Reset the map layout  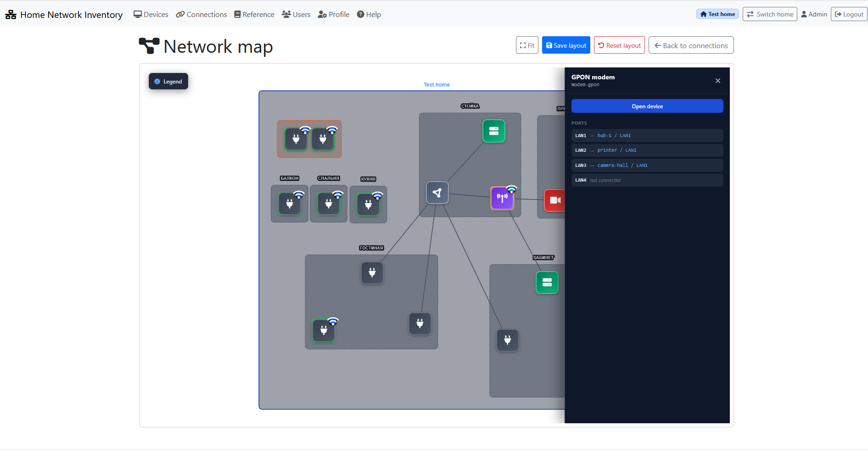pos(619,45)
